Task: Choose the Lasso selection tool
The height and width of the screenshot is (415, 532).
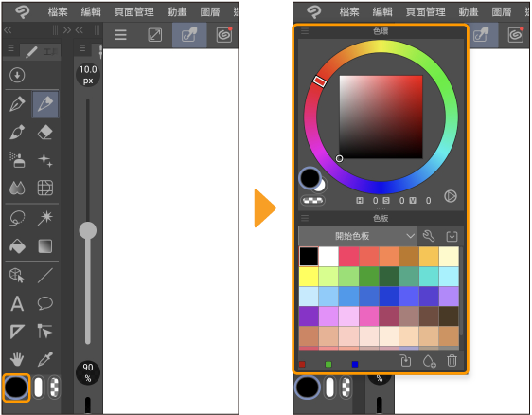Action: [17, 218]
